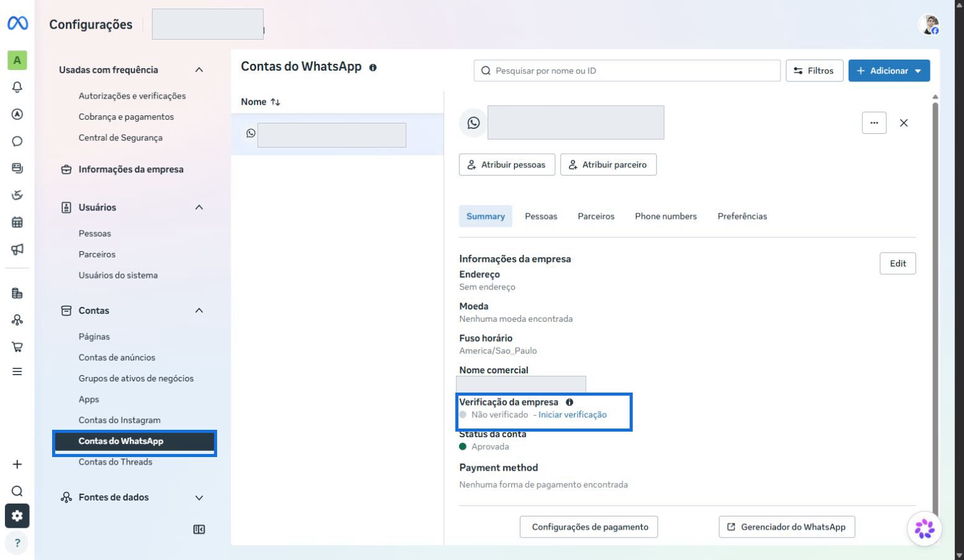Open Central de Segurança menu item
This screenshot has width=964, height=560.
(x=120, y=138)
